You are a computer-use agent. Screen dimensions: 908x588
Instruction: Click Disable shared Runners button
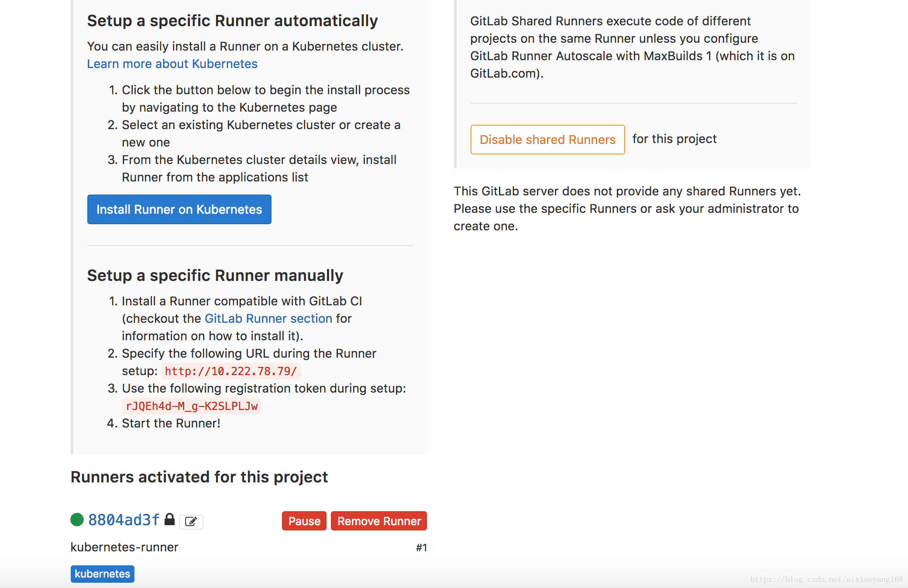tap(547, 140)
